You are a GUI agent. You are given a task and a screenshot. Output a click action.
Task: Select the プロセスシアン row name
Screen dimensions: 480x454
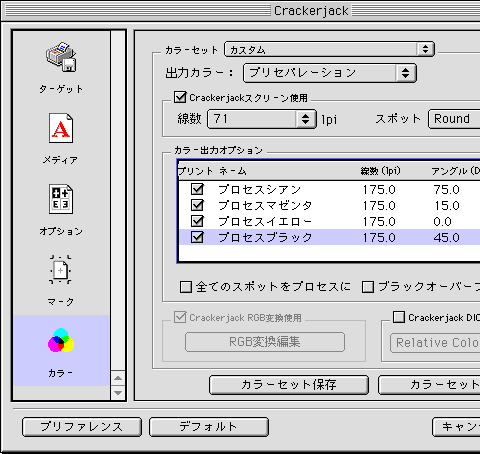click(260, 189)
